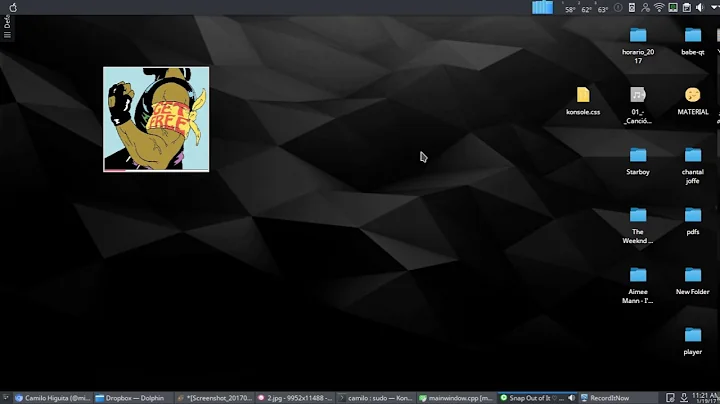Open the volume speaker icon in top panel
720x404 pixels.
click(x=700, y=7)
